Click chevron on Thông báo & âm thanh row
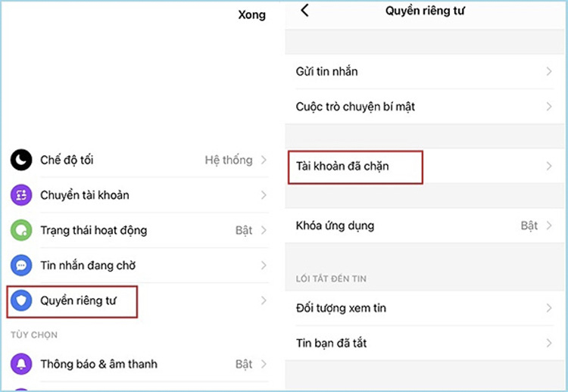This screenshot has height=392, width=568. 264,364
